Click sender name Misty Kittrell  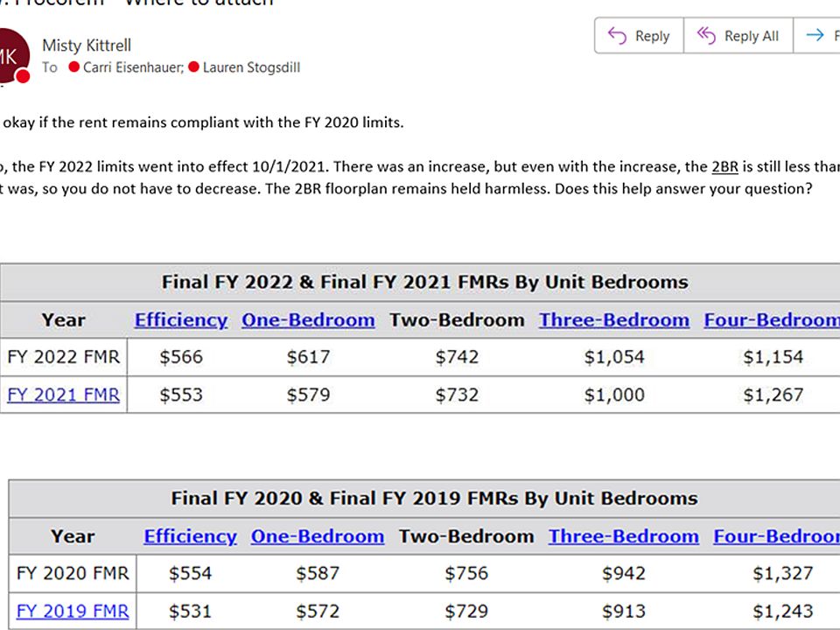coord(87,45)
